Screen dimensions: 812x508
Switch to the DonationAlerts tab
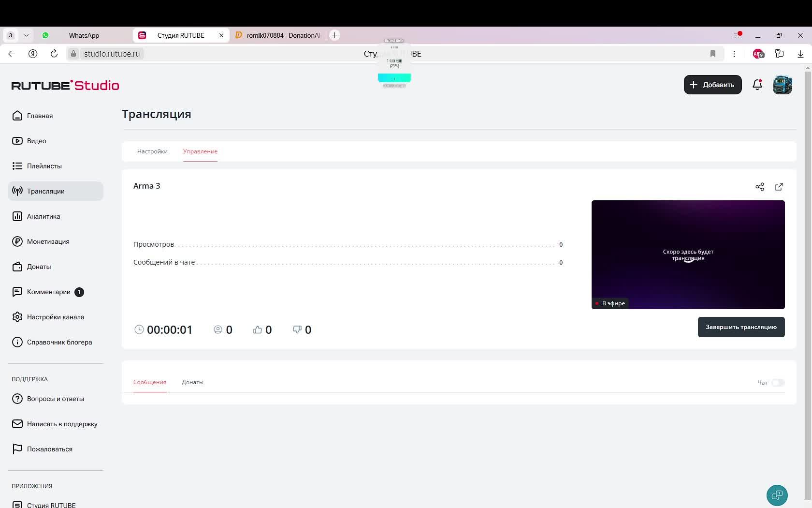pos(278,35)
